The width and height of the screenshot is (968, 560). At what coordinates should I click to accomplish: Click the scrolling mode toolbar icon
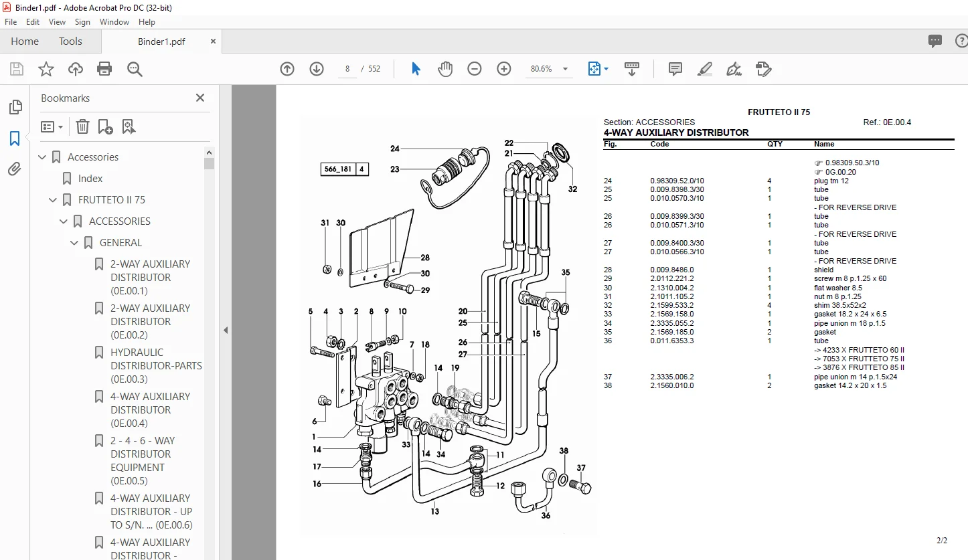tap(632, 69)
